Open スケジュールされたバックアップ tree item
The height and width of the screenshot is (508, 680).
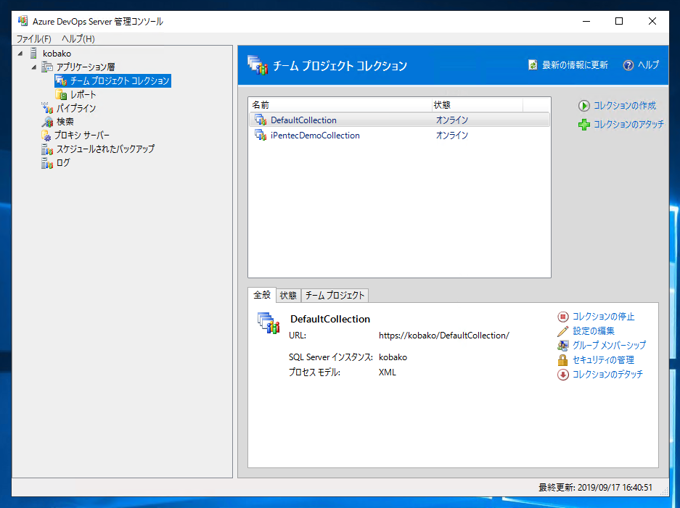(105, 149)
